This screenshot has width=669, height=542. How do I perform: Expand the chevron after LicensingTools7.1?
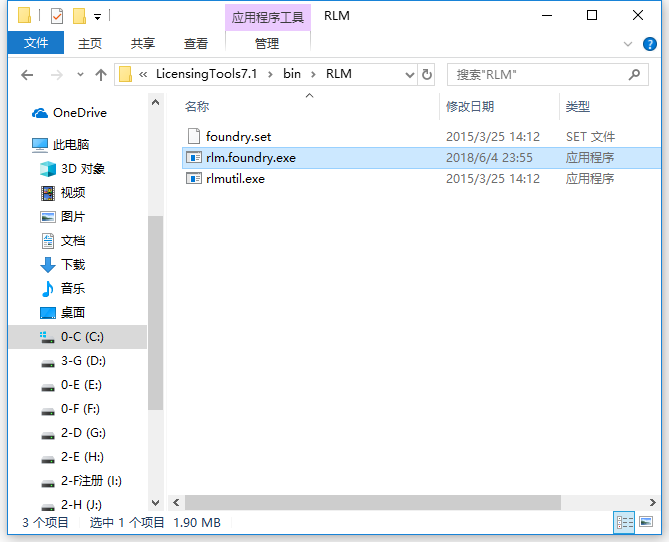click(270, 75)
